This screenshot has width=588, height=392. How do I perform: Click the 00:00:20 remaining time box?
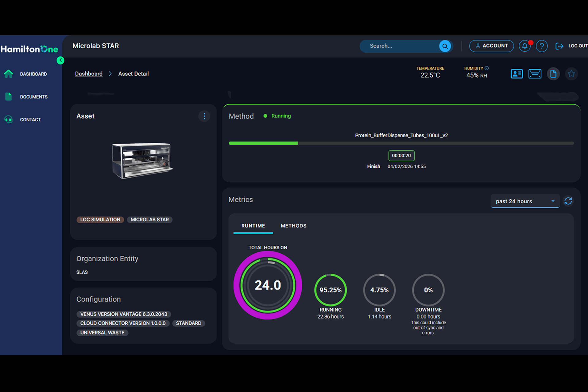coord(401,156)
